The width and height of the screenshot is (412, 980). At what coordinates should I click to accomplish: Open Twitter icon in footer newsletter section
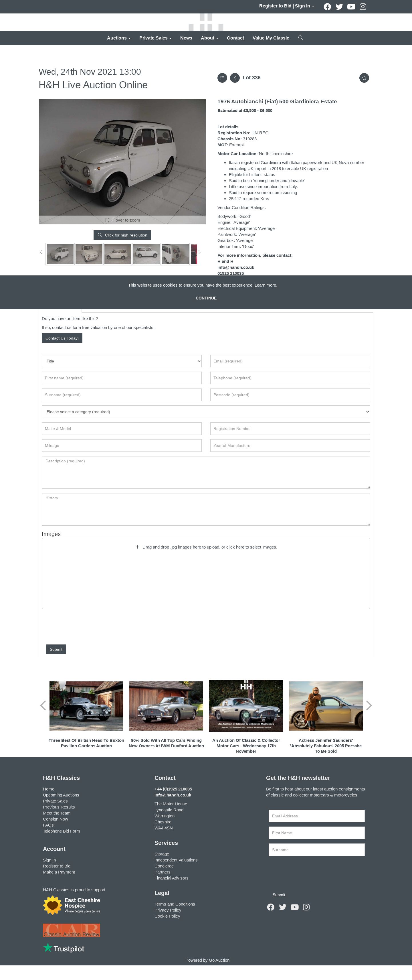pos(283,907)
